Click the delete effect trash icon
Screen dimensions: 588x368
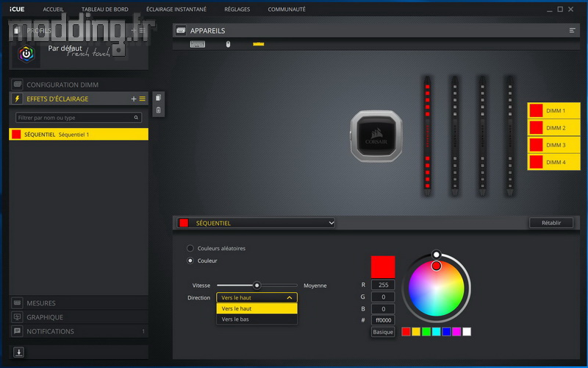(x=158, y=110)
